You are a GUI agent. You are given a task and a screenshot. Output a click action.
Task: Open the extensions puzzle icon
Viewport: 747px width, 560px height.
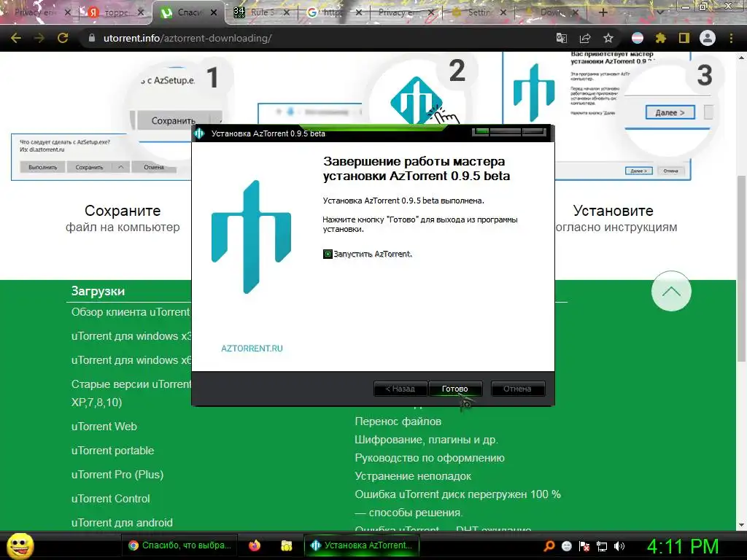661,38
